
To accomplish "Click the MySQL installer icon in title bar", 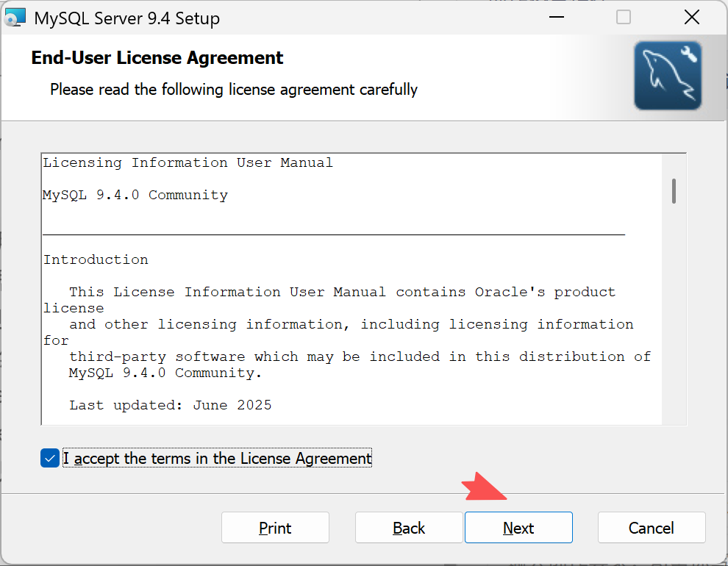I will (x=15, y=18).
